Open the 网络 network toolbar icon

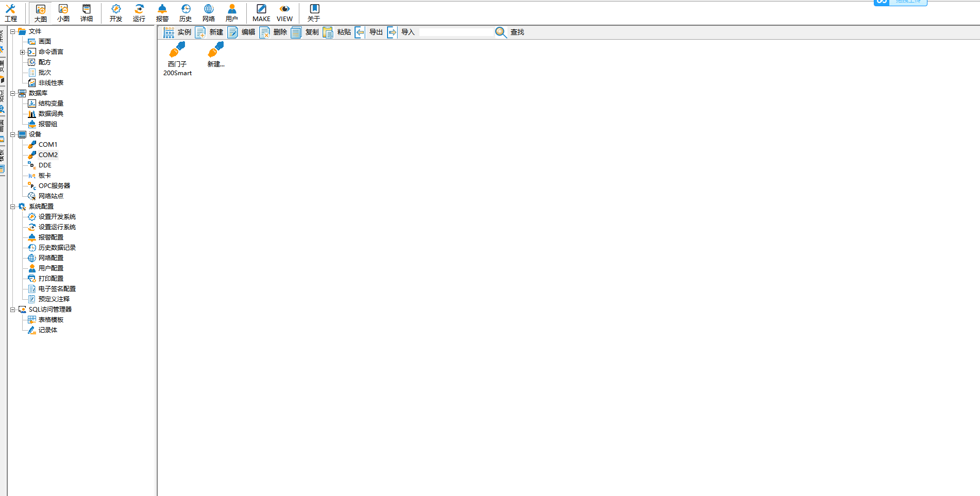209,13
